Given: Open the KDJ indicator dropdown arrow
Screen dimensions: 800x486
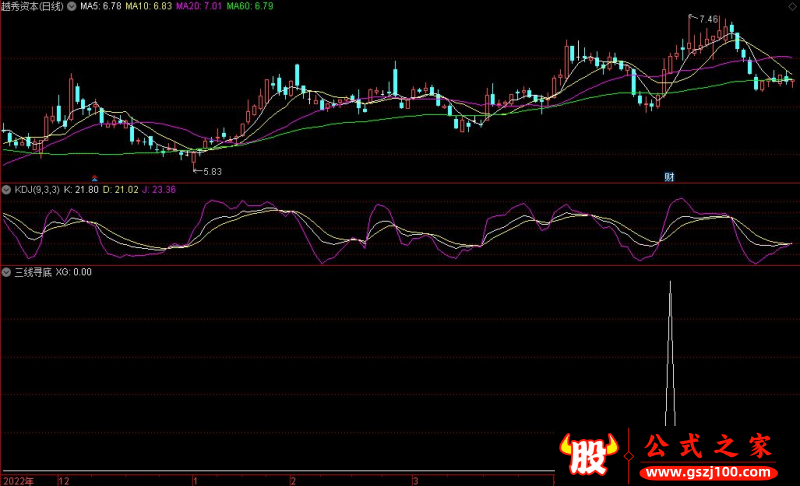Looking at the screenshot, I should 6,189.
